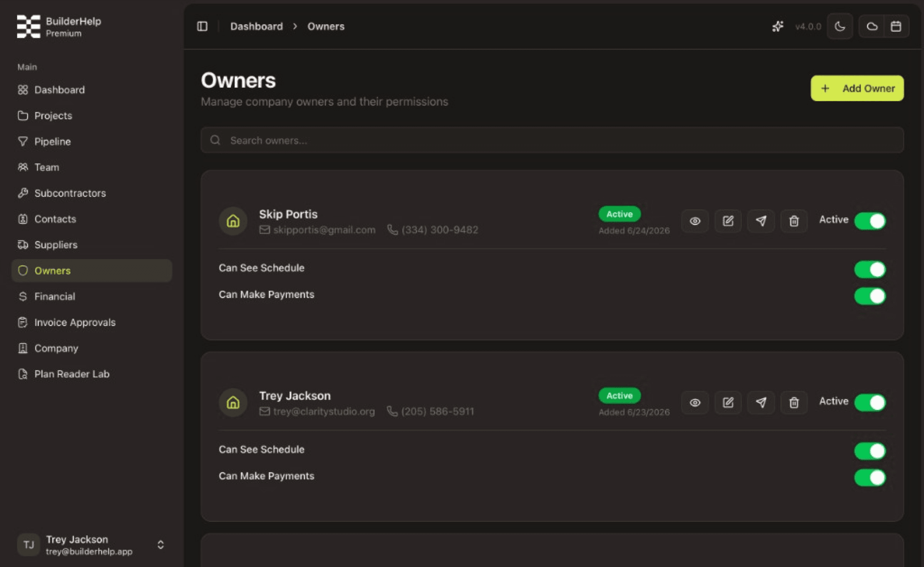This screenshot has width=924, height=567.
Task: Open Dashboard in the sidebar
Action: click(x=92, y=90)
